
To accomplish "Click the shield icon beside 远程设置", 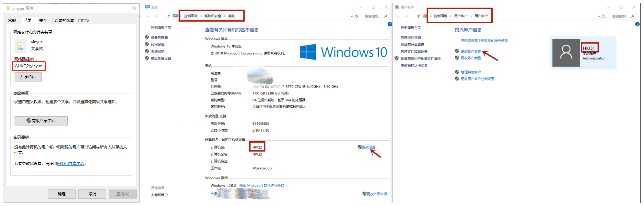I will 147,44.
